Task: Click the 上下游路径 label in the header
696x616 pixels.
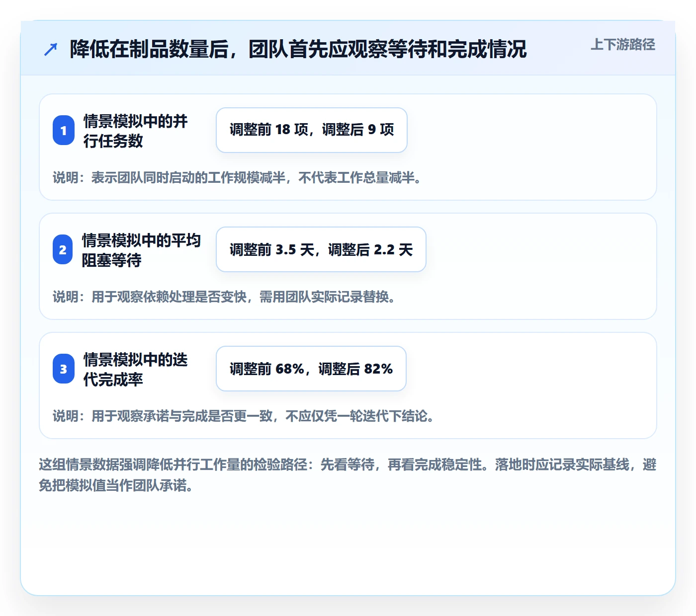Action: coord(622,45)
